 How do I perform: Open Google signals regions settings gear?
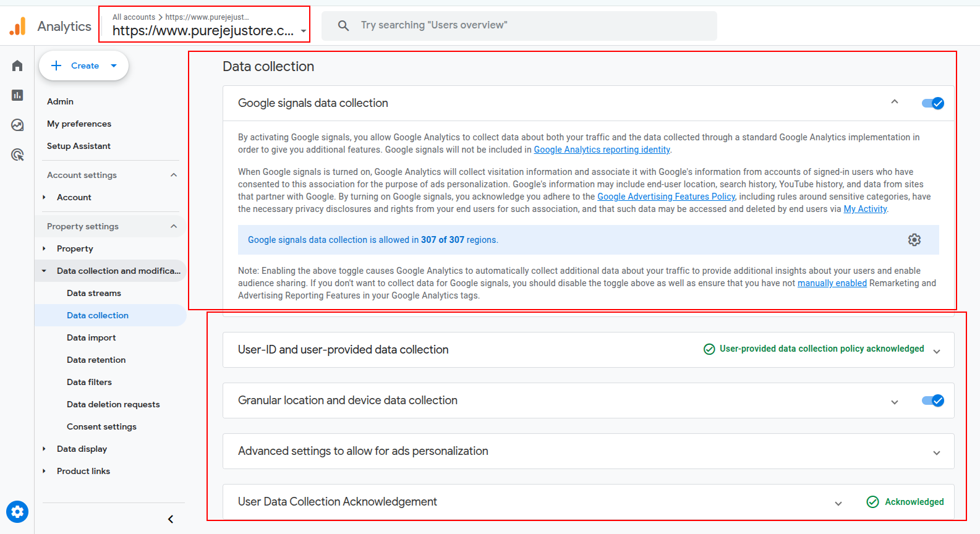(x=914, y=240)
